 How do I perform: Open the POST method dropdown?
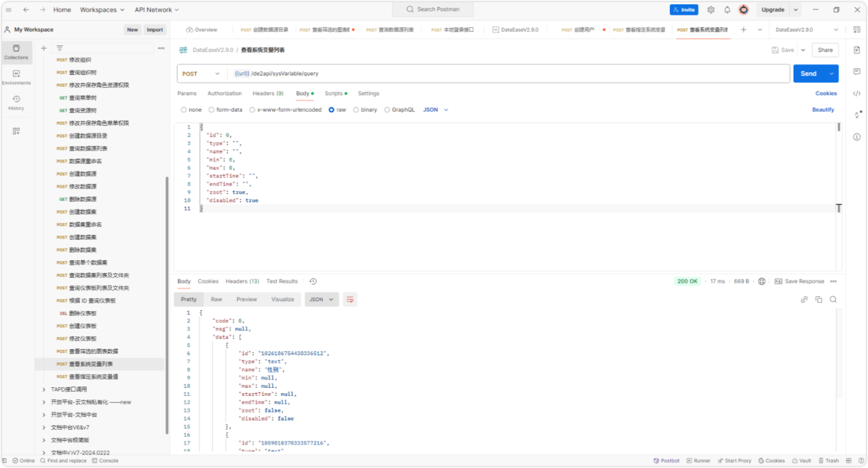coord(201,74)
